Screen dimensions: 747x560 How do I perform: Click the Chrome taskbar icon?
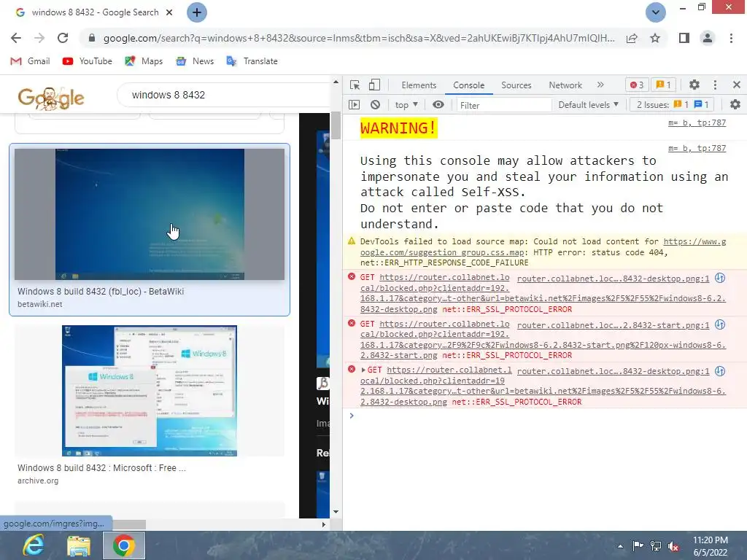124,545
